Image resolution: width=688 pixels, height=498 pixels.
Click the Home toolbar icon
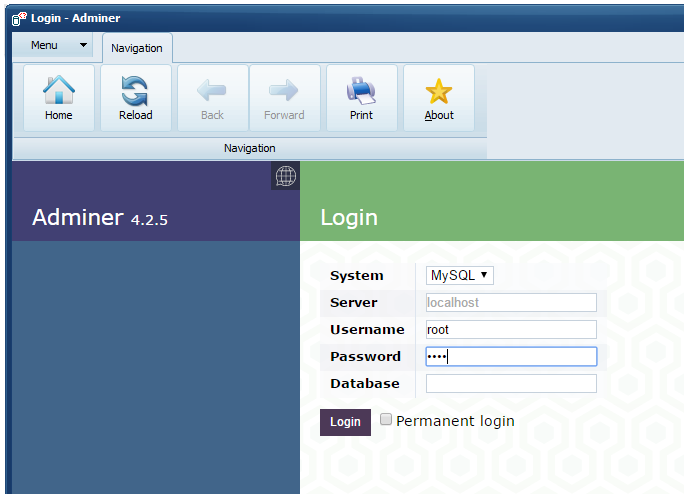pos(59,98)
